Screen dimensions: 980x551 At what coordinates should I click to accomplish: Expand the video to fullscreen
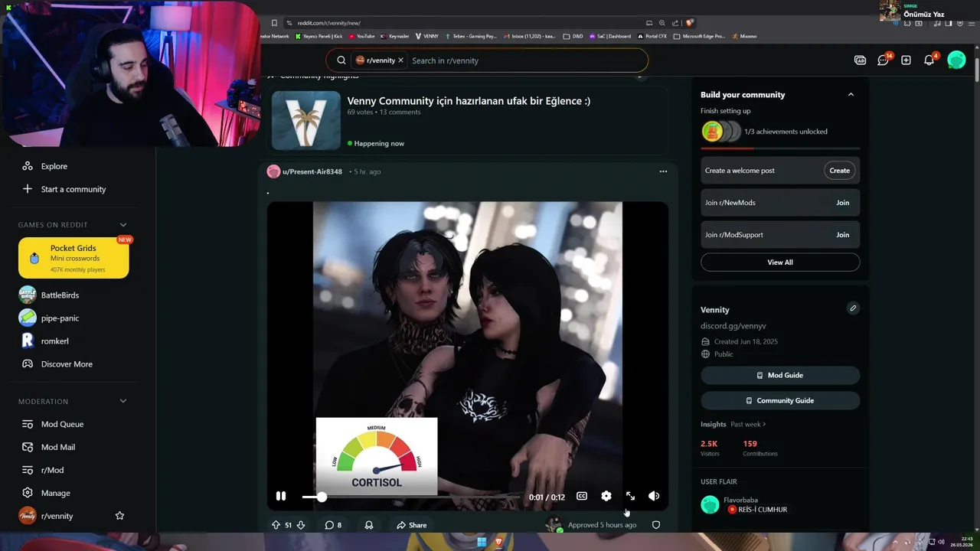click(x=630, y=496)
